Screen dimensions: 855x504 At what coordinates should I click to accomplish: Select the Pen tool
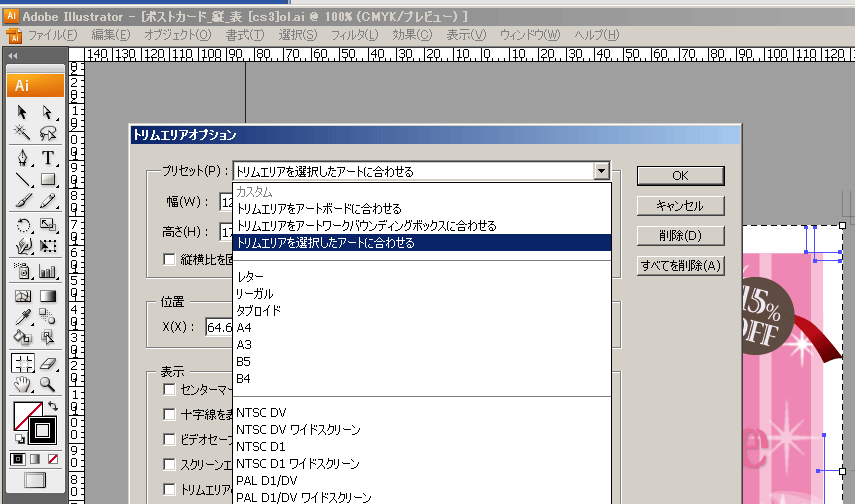tap(22, 158)
